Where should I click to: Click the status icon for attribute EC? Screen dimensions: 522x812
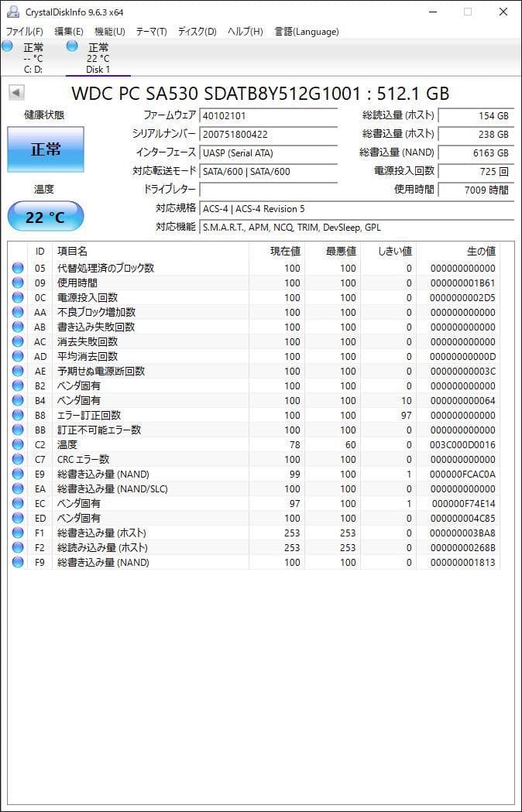pos(18,503)
